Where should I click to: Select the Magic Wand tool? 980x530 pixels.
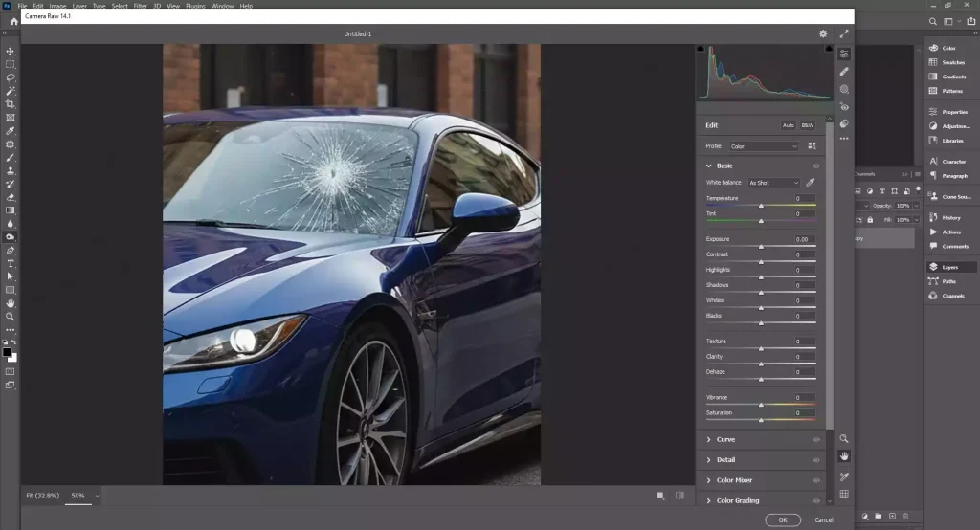pos(10,91)
